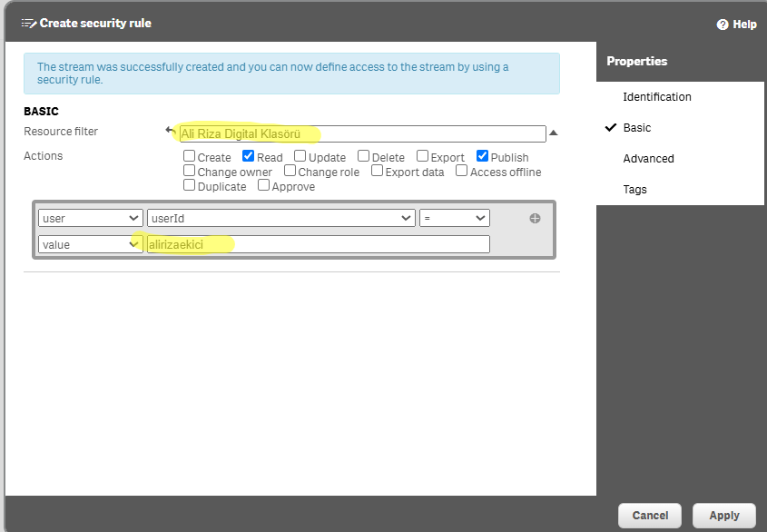Click the Cancel button
This screenshot has width=767, height=532.
(x=650, y=516)
